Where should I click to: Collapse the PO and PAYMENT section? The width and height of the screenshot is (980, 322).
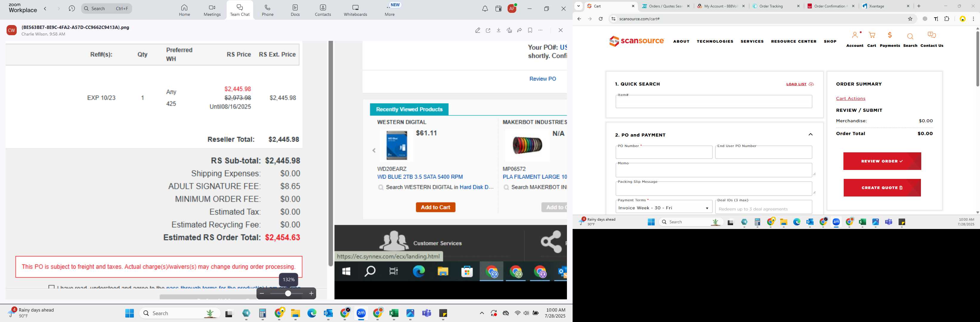[x=810, y=134]
